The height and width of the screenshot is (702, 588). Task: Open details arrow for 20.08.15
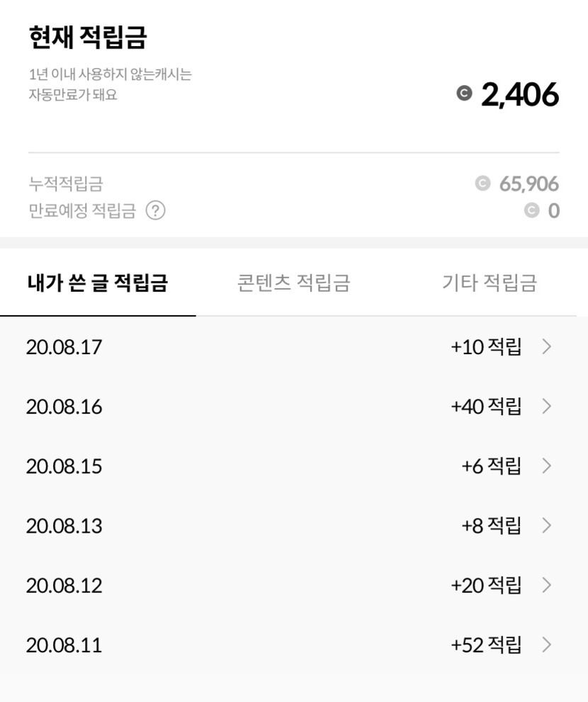tap(546, 466)
